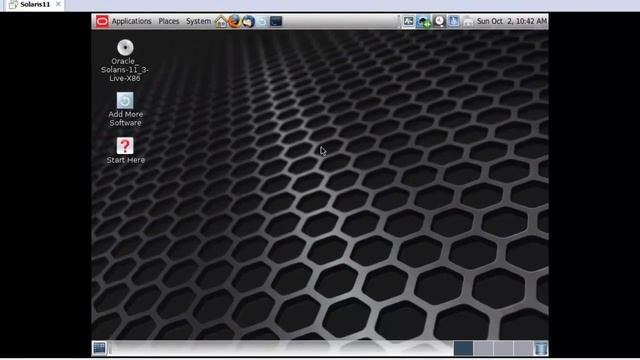640x360 pixels.
Task: Open the calendar from the clock display
Action: pyautogui.click(x=512, y=21)
